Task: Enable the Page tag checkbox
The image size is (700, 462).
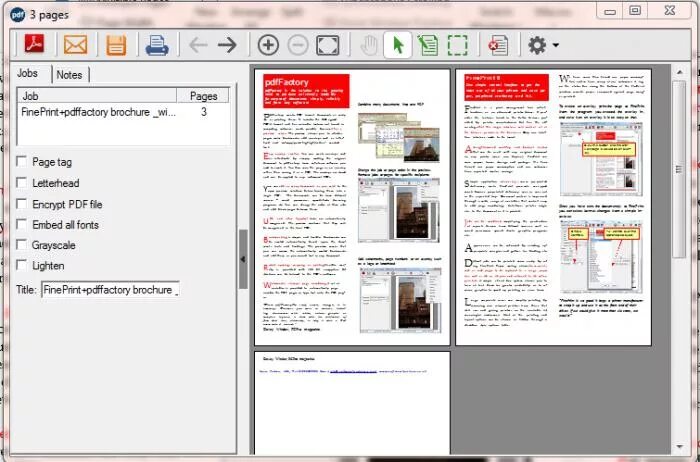Action: coord(21,161)
